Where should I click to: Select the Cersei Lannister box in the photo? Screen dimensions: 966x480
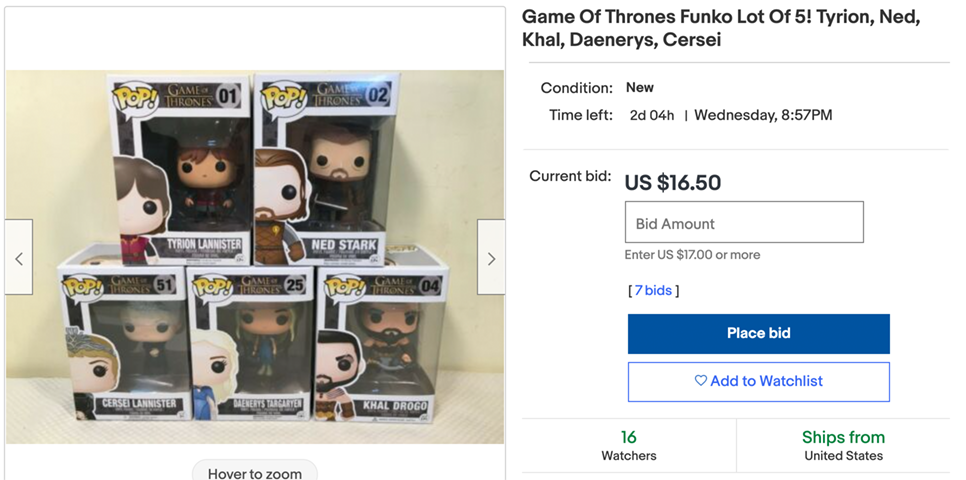(120, 345)
